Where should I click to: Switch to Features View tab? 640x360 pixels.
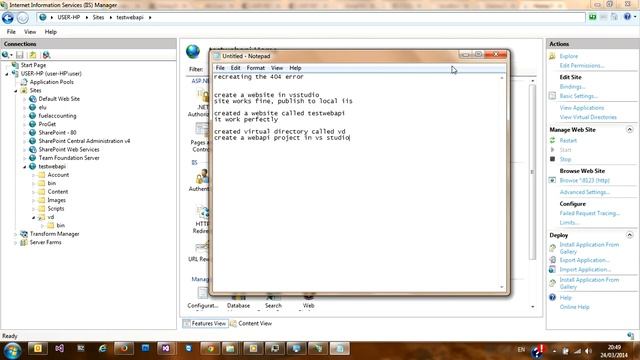click(205, 324)
